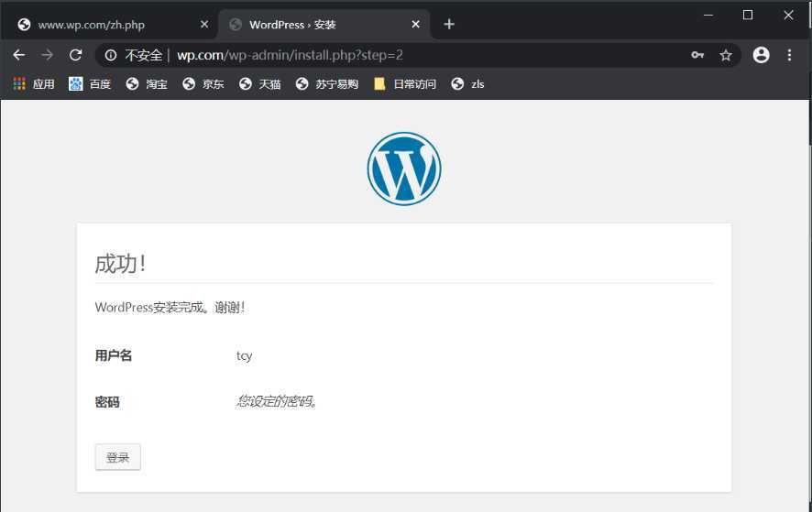Open the 天猫 bookmark
This screenshot has width=812, height=512.
point(259,84)
